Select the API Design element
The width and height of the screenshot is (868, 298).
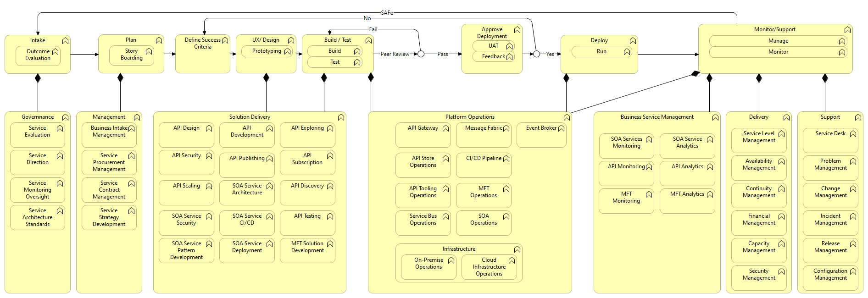tap(186, 135)
